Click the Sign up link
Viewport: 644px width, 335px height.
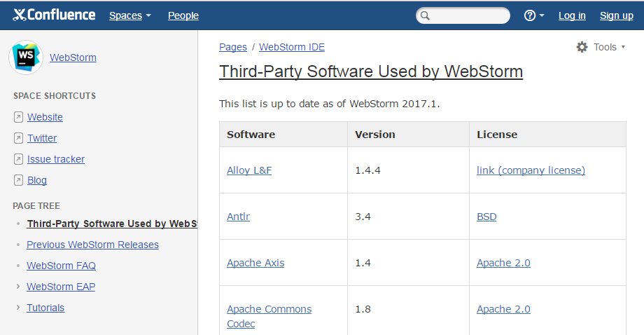click(x=617, y=15)
